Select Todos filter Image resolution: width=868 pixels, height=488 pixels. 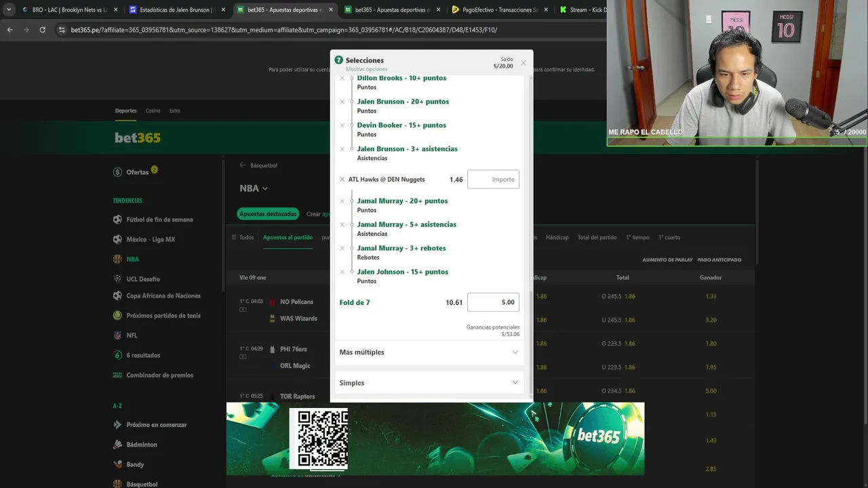pyautogui.click(x=243, y=237)
